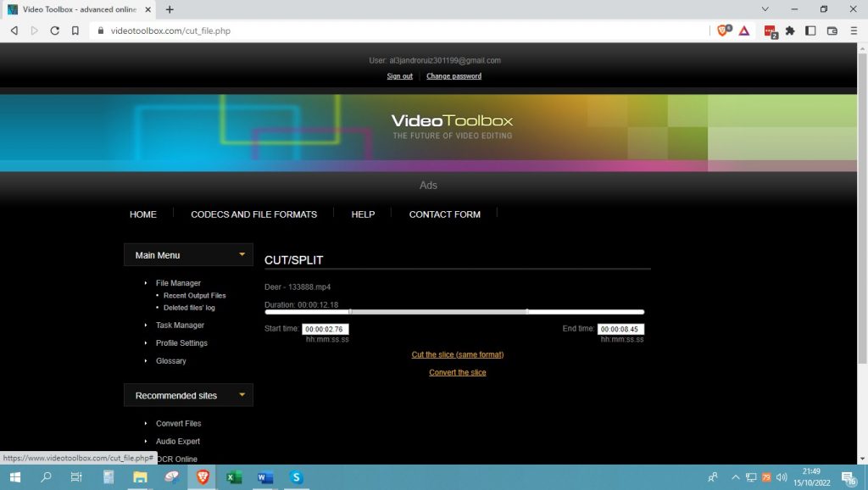This screenshot has height=490, width=868.
Task: Open the browser extensions puzzle icon
Action: coord(790,31)
